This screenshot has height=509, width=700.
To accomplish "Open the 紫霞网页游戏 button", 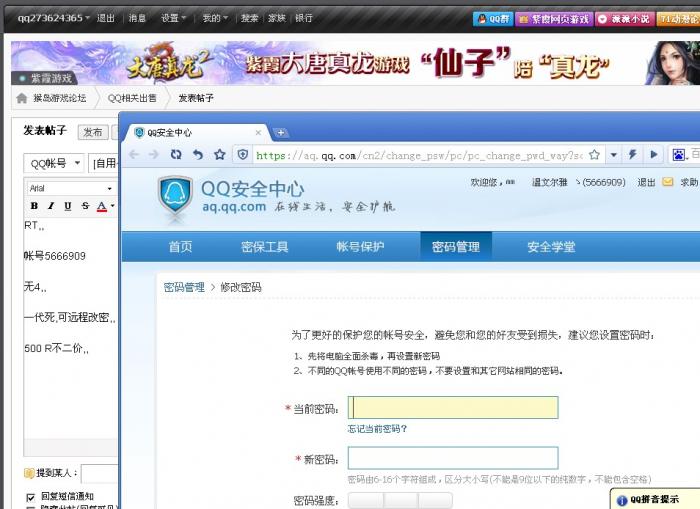I will pos(554,19).
